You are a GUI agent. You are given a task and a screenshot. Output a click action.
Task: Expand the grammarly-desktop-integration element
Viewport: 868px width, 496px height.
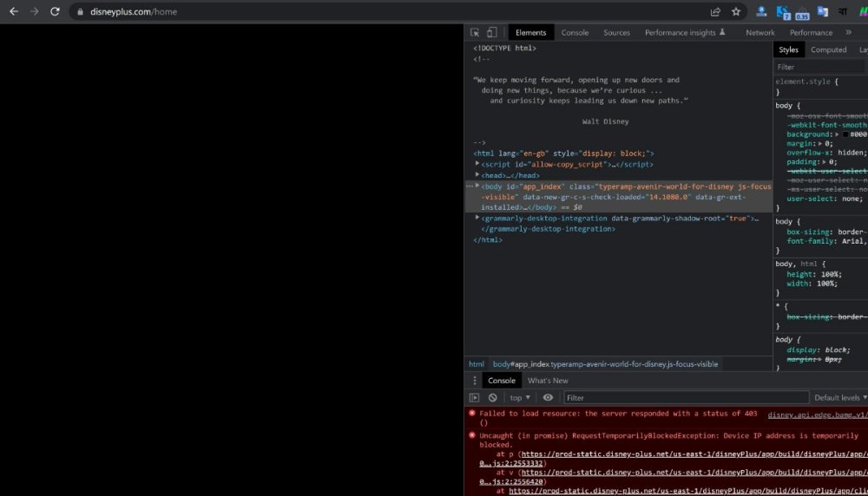click(477, 219)
